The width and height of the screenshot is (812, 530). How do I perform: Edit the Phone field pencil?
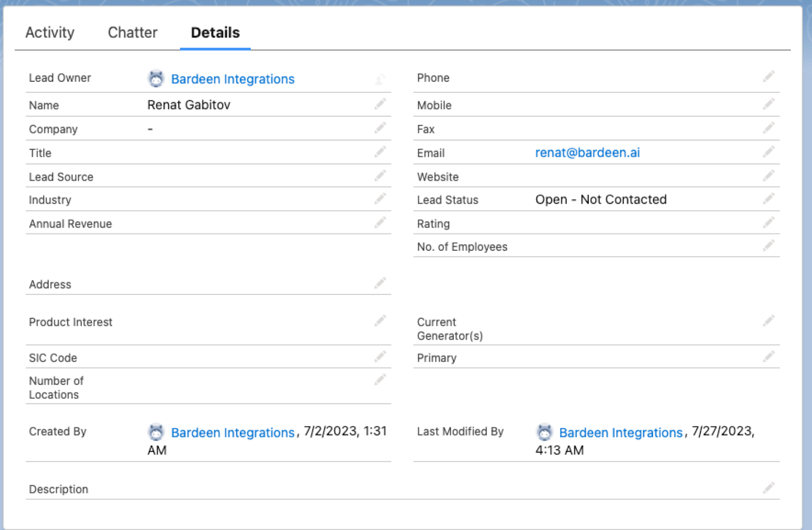pyautogui.click(x=768, y=77)
